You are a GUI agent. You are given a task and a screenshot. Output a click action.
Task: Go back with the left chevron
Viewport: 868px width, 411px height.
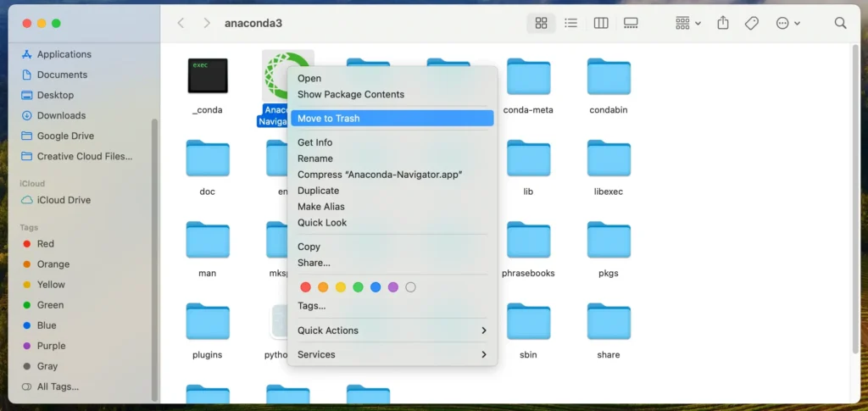[181, 23]
